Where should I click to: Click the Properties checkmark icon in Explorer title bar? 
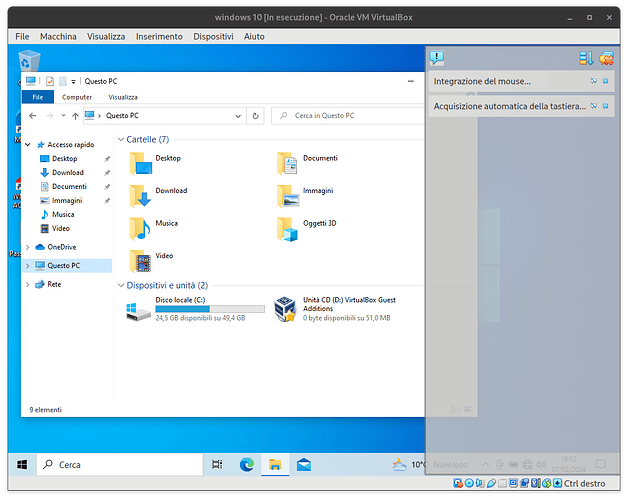tap(50, 81)
